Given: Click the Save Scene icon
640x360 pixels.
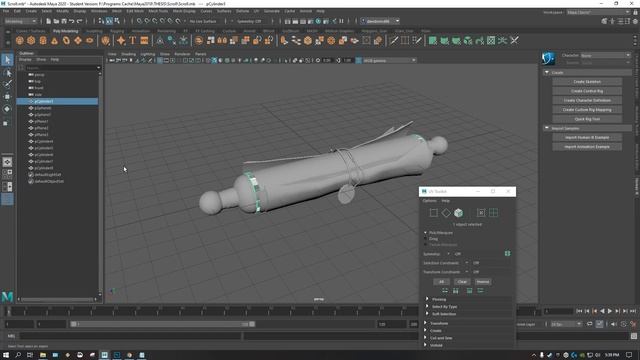Looking at the screenshot, I should 64,21.
